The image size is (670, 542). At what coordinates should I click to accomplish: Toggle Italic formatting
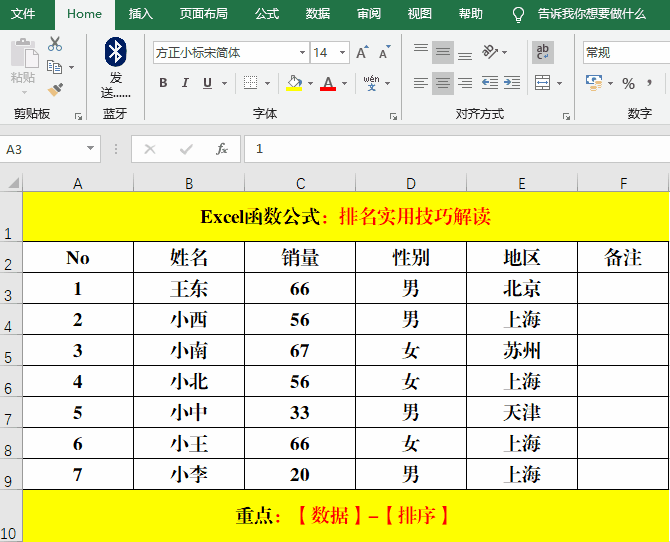click(185, 83)
